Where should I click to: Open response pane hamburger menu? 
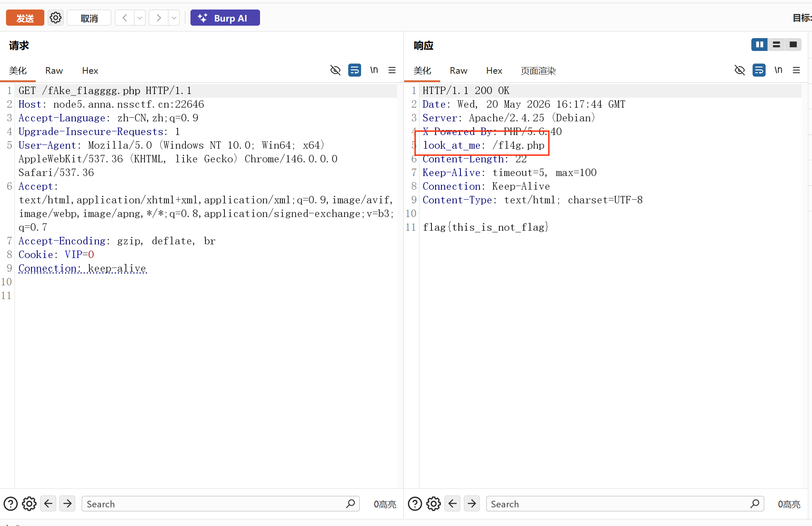coord(796,70)
